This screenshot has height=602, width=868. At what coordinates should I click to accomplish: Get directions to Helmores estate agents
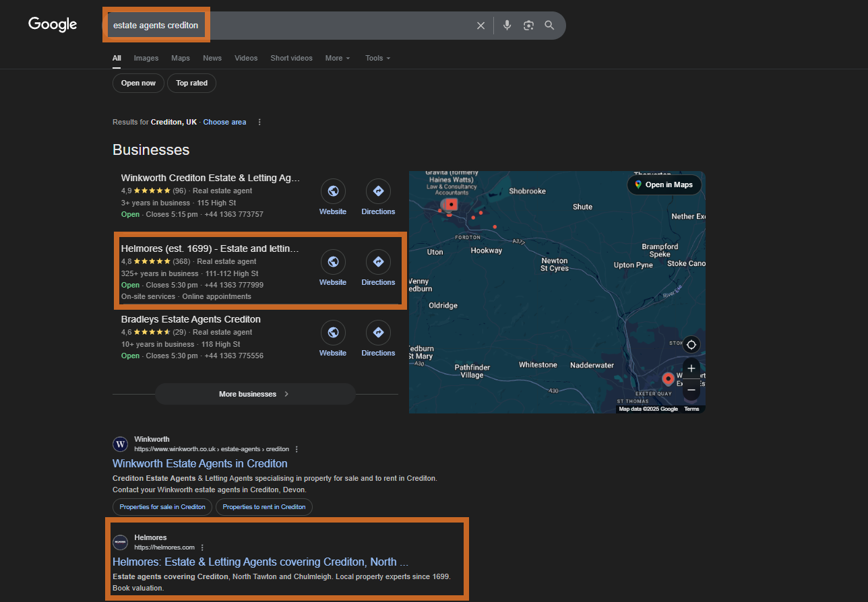click(378, 262)
